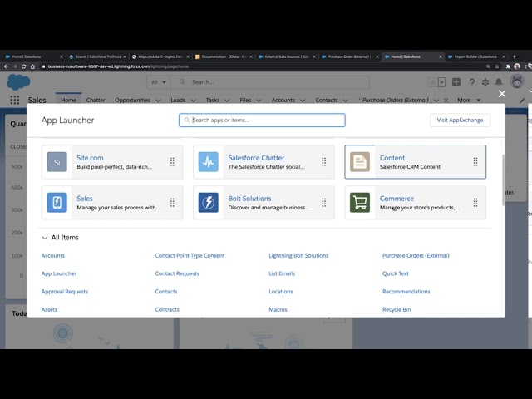Viewport: 532px width, 399px height.
Task: Expand the Accounts tab dropdown chevron
Action: 303,101
